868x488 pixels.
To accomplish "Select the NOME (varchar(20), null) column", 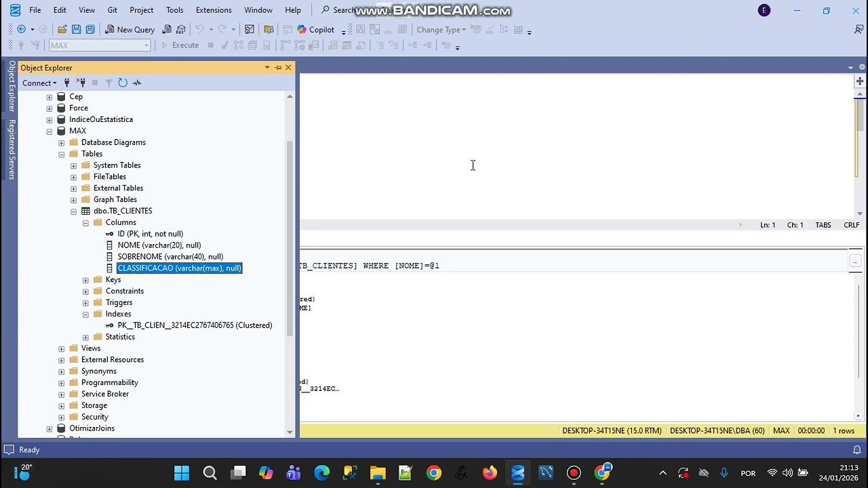I will pyautogui.click(x=159, y=245).
